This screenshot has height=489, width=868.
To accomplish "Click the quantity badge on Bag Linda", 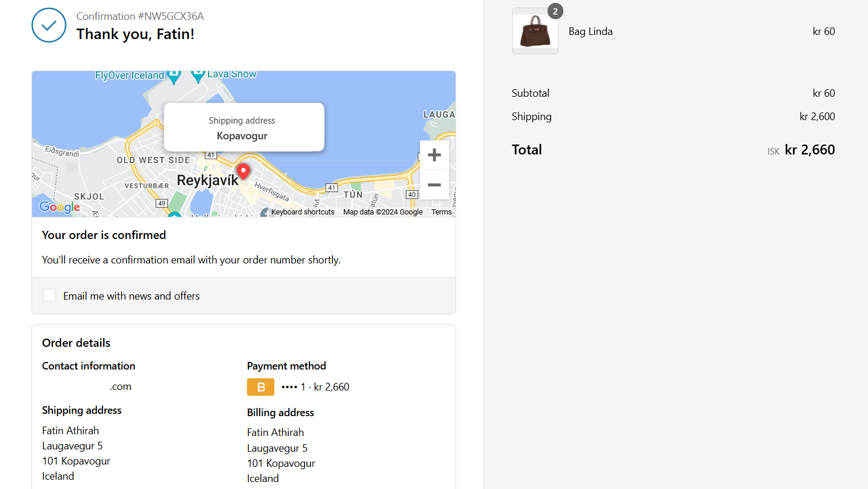I will tap(555, 11).
